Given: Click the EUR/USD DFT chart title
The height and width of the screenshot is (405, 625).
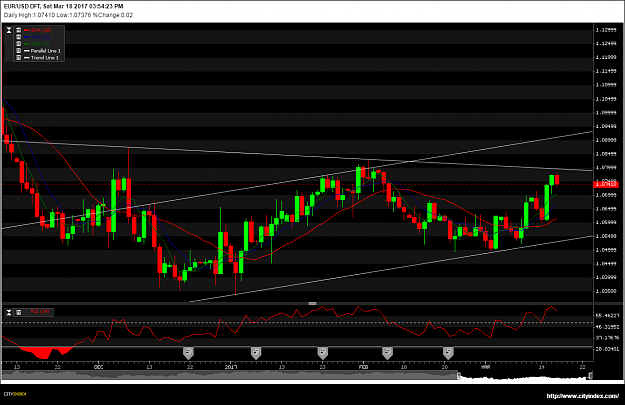Looking at the screenshot, I should tap(63, 6).
